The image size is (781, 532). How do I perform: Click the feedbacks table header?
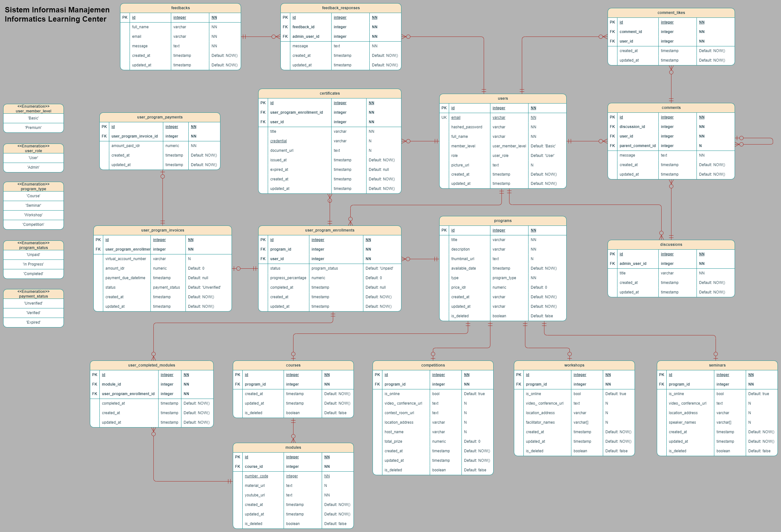coord(180,8)
